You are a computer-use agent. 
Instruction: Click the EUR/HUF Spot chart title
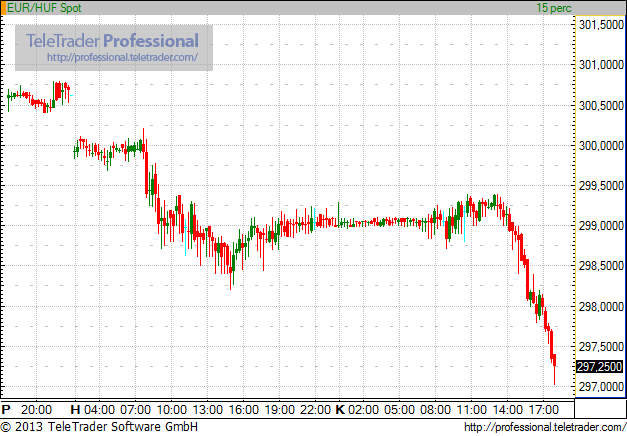tap(44, 8)
